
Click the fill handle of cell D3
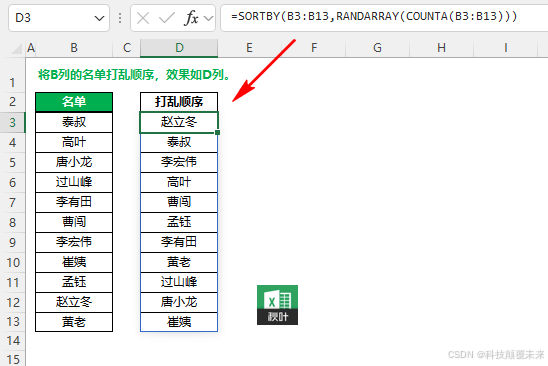pos(217,132)
